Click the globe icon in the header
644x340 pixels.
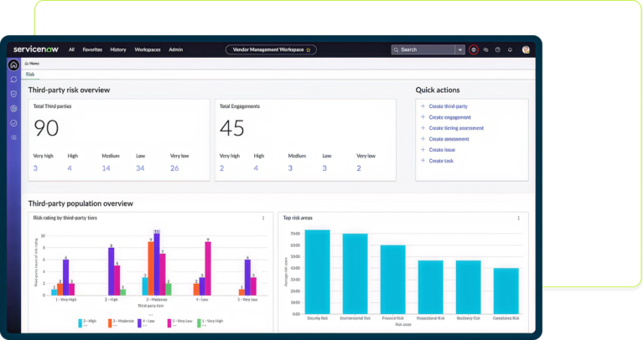coord(474,49)
